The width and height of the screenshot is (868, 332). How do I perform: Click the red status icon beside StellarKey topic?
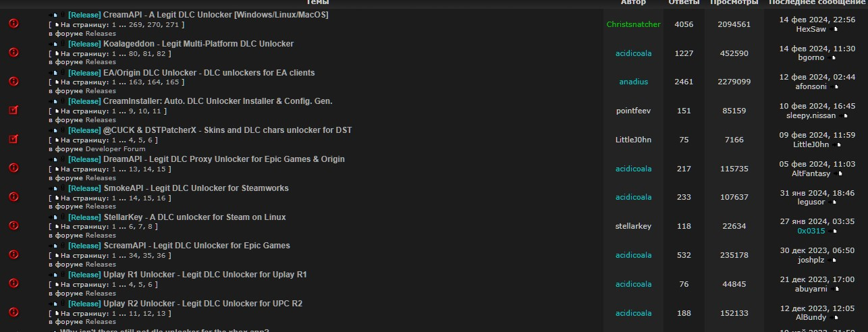pos(13,226)
